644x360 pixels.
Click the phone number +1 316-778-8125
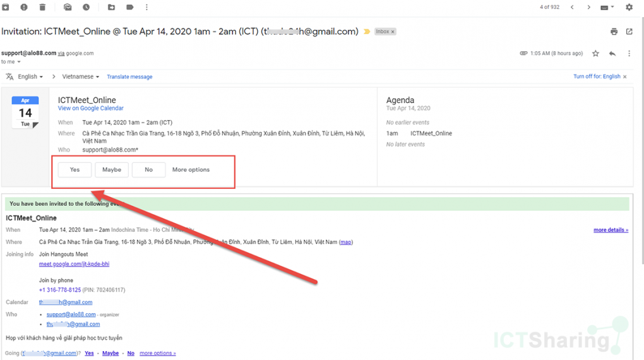[x=60, y=290]
